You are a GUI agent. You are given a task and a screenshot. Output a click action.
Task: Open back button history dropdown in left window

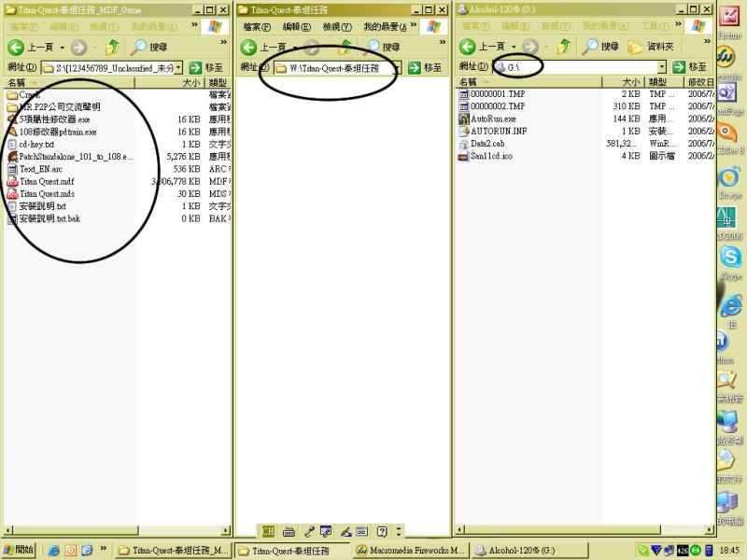point(63,47)
